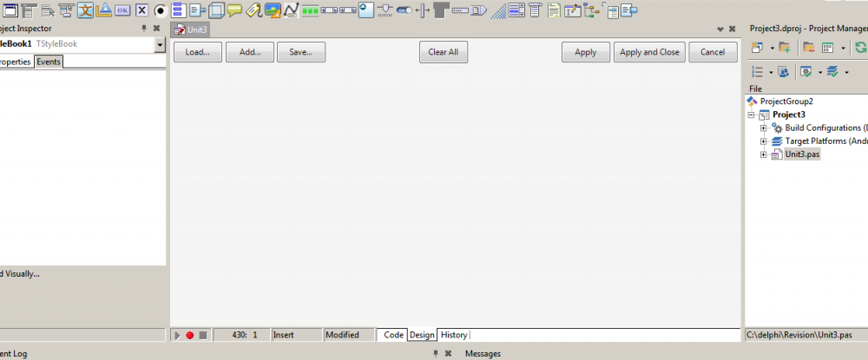Switch to the History view tab
Screen dimensions: 868x360
click(x=454, y=335)
